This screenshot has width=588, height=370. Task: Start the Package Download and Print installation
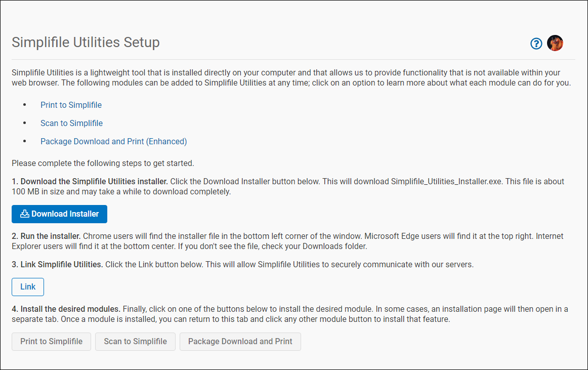(240, 341)
